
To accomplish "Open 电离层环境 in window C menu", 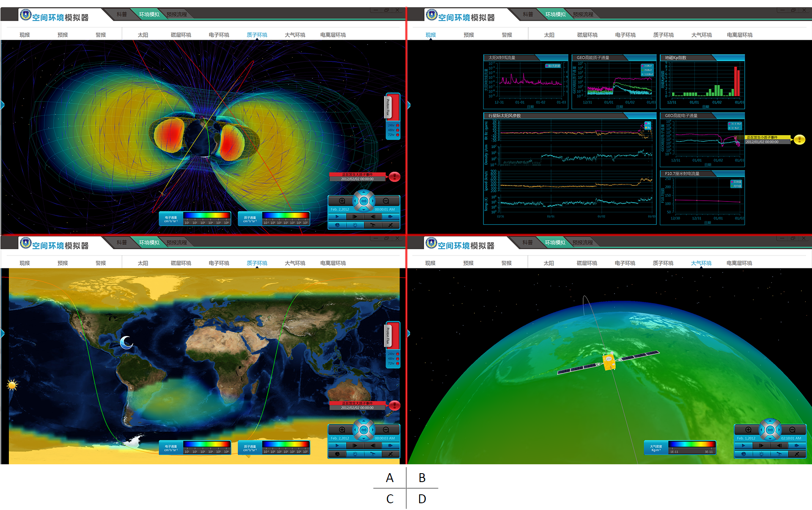I will click(x=333, y=263).
